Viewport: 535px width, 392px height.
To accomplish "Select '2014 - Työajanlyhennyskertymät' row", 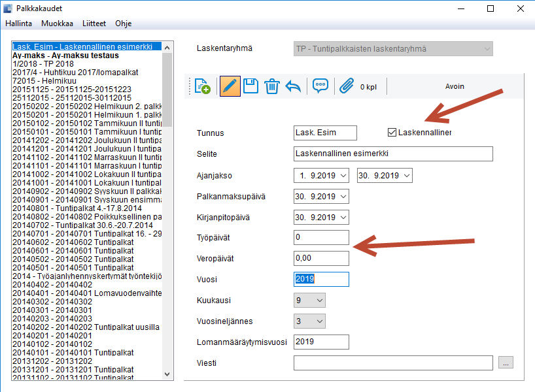I will [87, 276].
